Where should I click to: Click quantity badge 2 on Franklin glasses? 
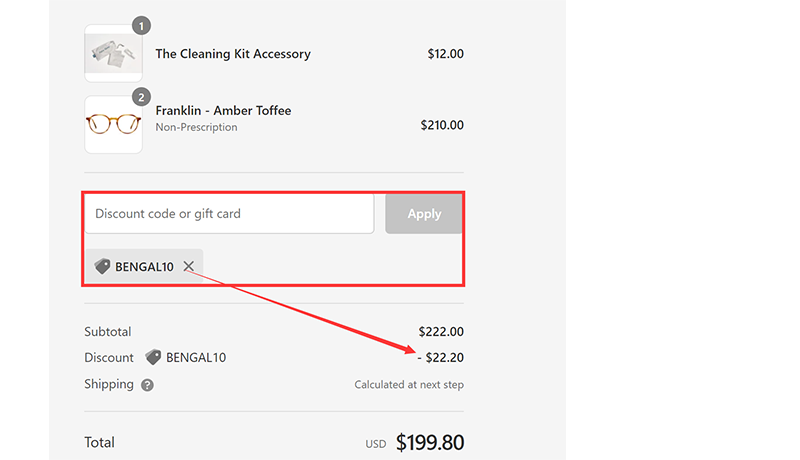point(141,97)
